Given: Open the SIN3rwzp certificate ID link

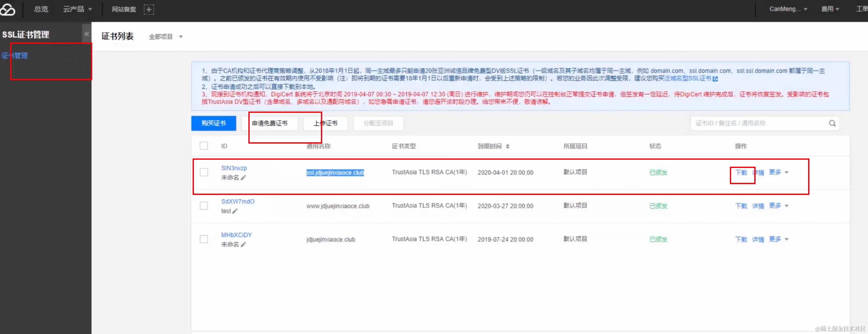Looking at the screenshot, I should pyautogui.click(x=234, y=168).
